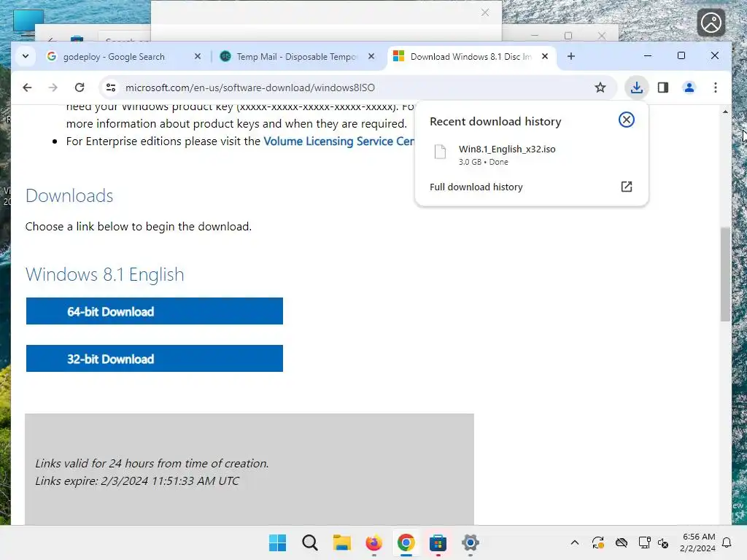Expand the tab search dropdown
The width and height of the screenshot is (747, 560).
click(x=26, y=56)
